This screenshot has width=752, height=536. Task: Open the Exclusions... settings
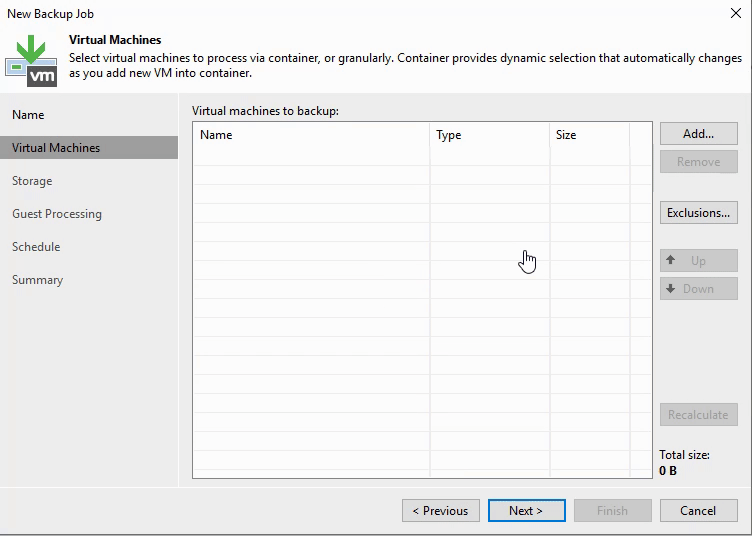(698, 213)
